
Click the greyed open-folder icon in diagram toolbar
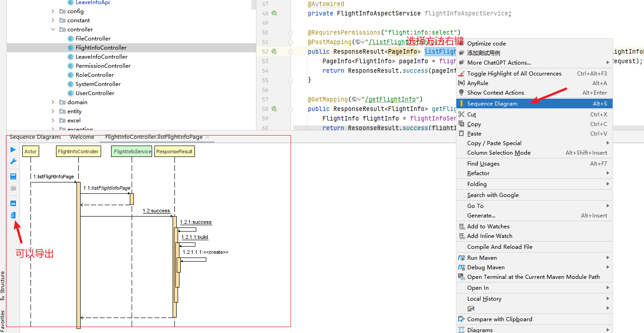[13, 188]
